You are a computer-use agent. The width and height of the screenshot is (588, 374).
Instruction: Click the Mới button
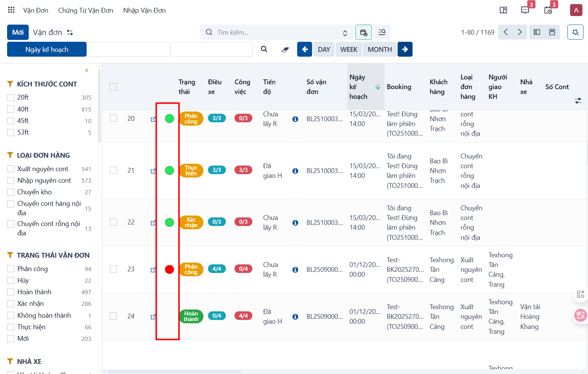coord(18,32)
